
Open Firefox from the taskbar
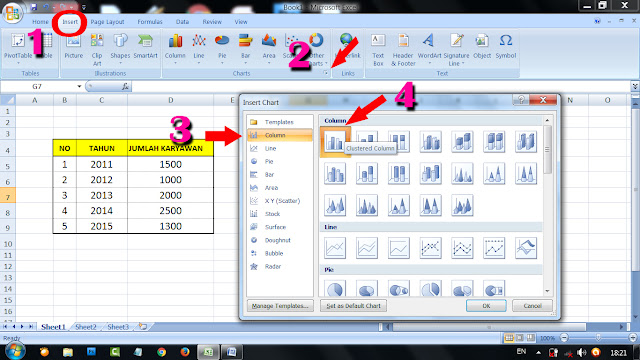(185, 352)
